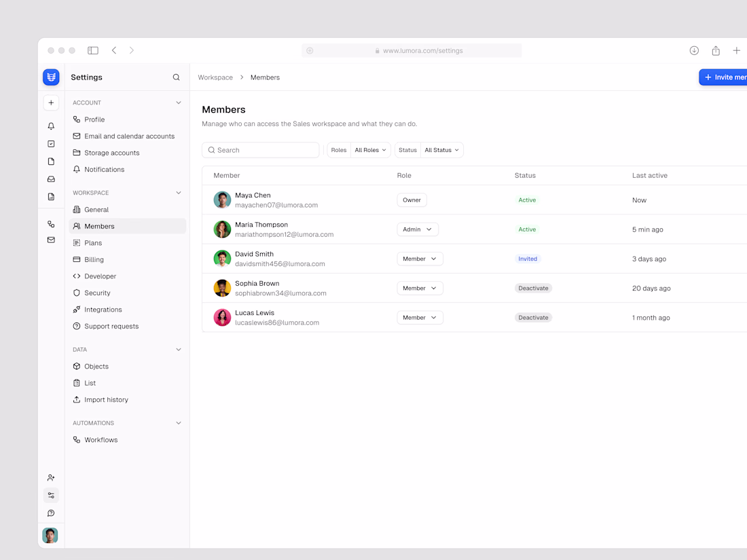
Task: Open Import history under Data
Action: coord(127,400)
